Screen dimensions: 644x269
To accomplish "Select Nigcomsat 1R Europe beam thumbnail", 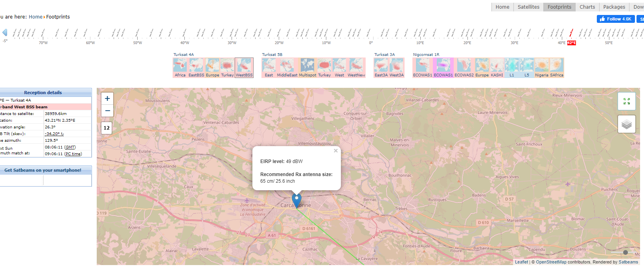I will pos(482,68).
